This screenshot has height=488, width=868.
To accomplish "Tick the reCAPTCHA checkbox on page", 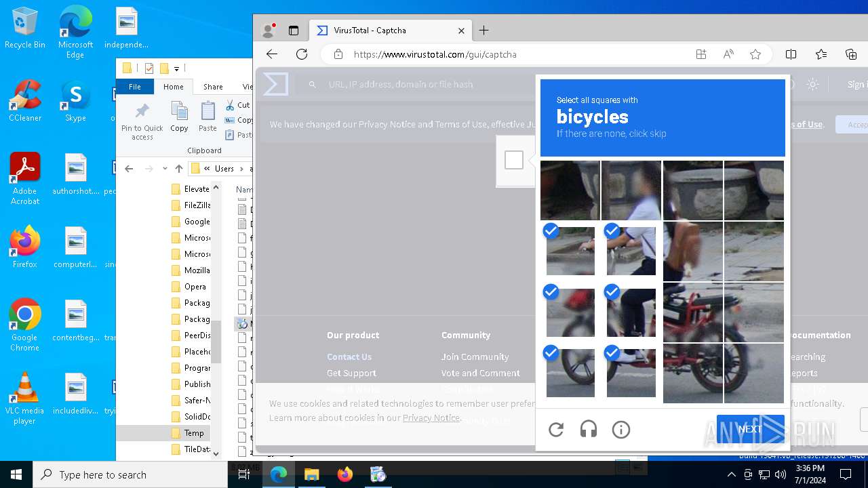I will point(514,160).
